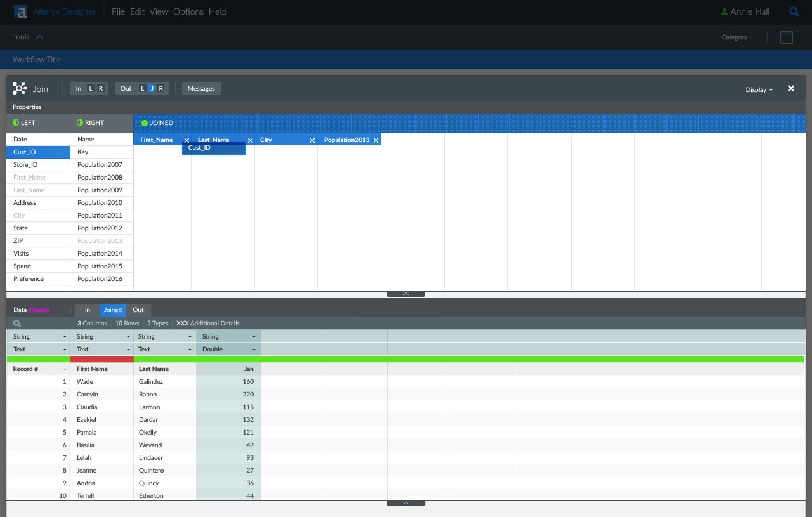
Task: Select Store_ID in the Left field list
Action: pos(25,165)
